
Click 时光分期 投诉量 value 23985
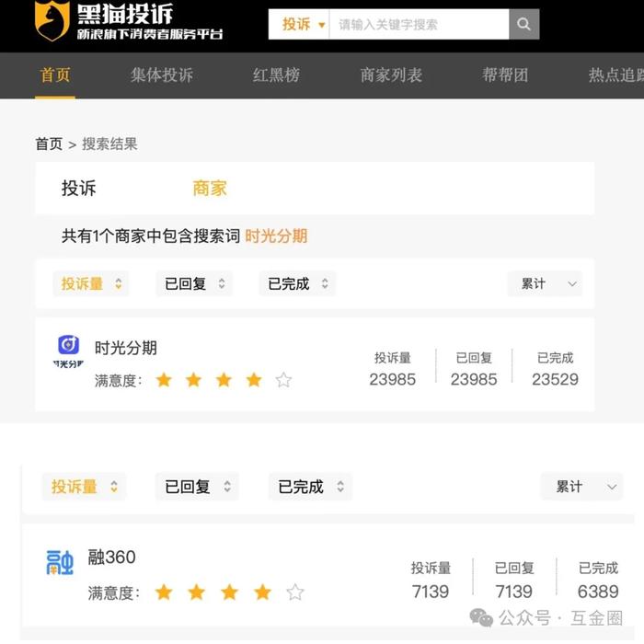(x=392, y=379)
